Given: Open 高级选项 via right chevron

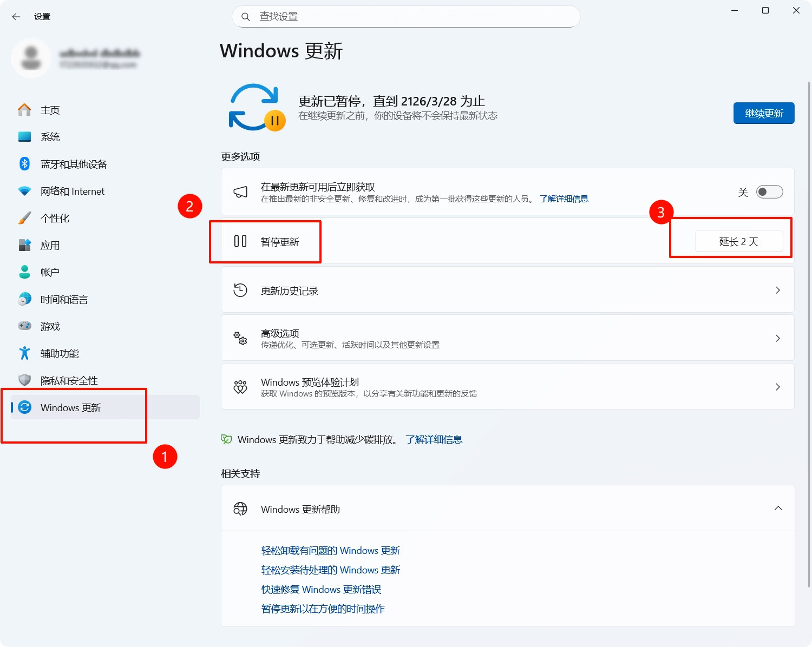Looking at the screenshot, I should coord(778,338).
